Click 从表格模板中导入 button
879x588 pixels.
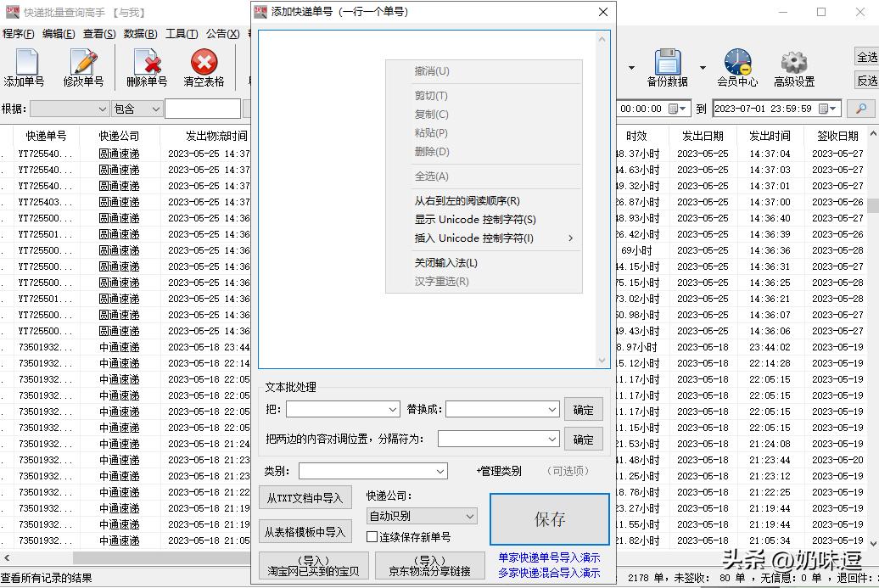click(x=305, y=532)
